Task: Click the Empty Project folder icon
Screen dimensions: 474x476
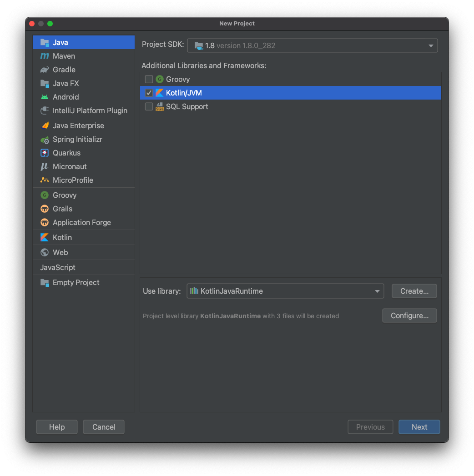Action: 45,283
